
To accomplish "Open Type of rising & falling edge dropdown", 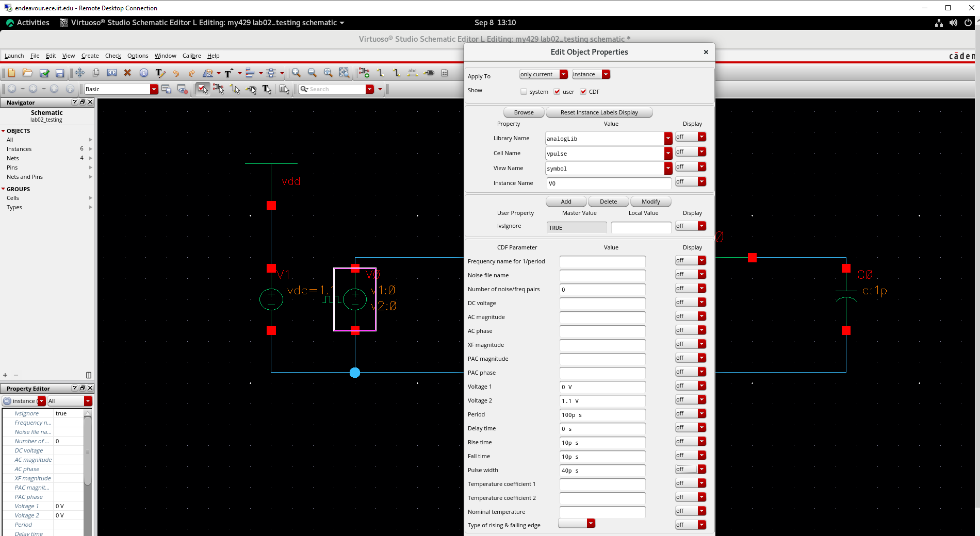I will [x=577, y=524].
